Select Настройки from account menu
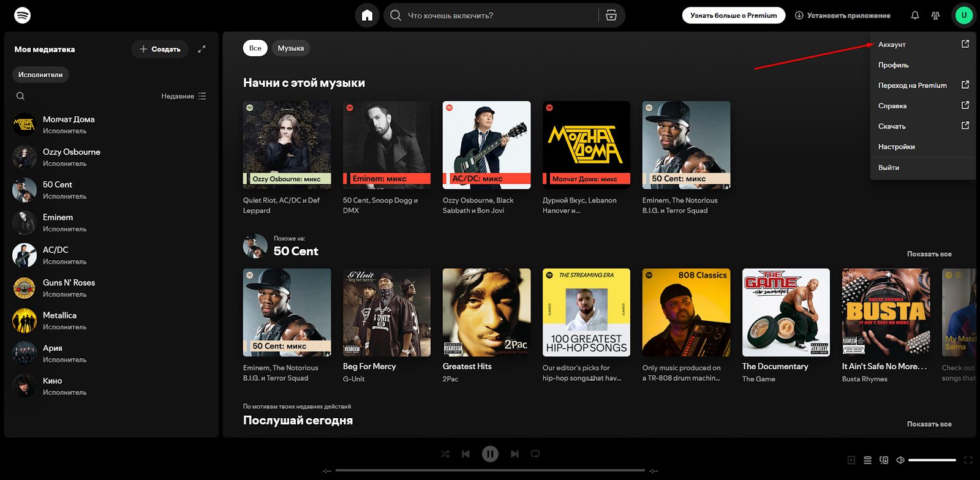The width and height of the screenshot is (980, 480). pyautogui.click(x=896, y=147)
